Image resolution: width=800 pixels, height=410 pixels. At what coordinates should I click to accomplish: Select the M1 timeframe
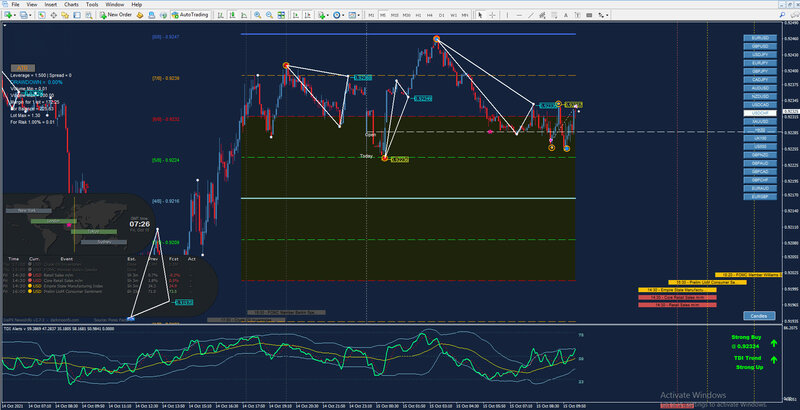tap(371, 15)
